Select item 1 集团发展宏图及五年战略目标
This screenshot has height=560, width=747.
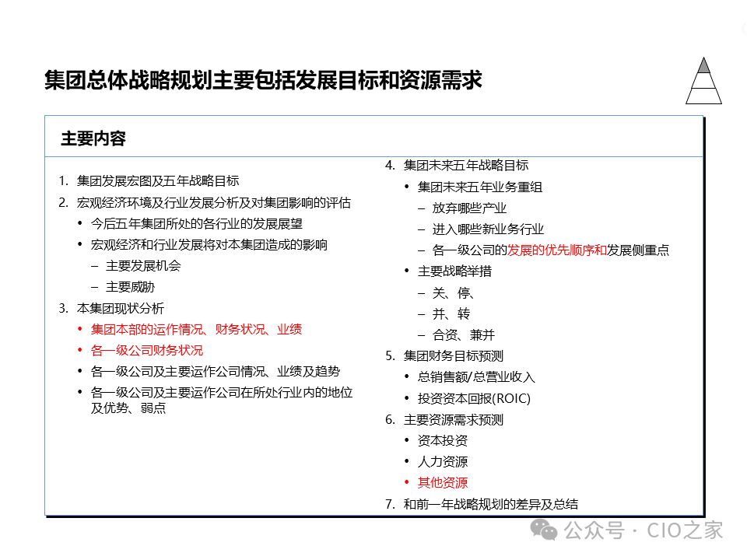(x=158, y=181)
